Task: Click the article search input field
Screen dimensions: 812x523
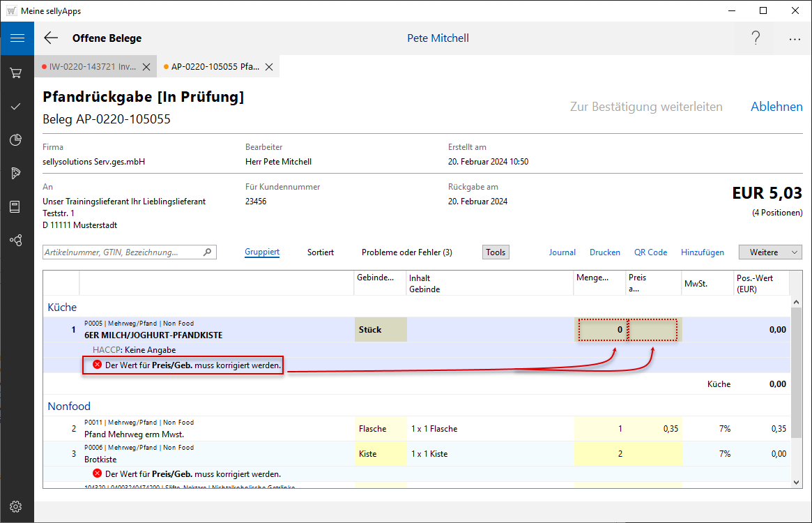Action: (122, 252)
